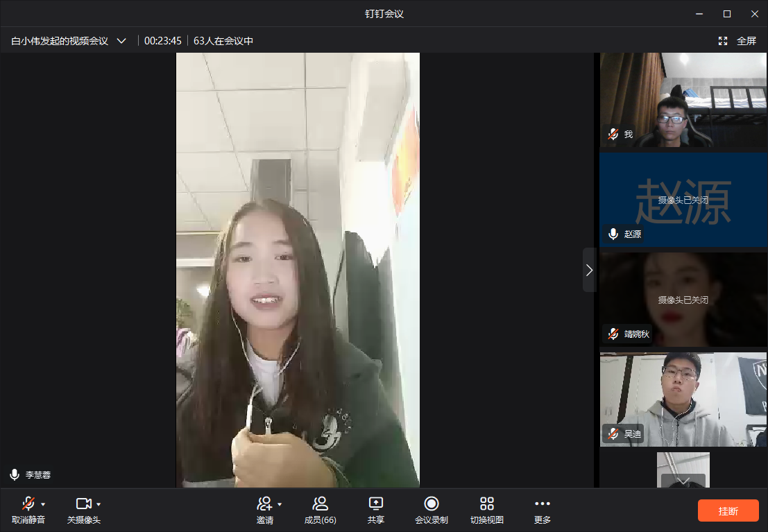Image resolution: width=768 pixels, height=532 pixels.
Task: Open camera options dropdown arrow
Action: click(x=99, y=504)
